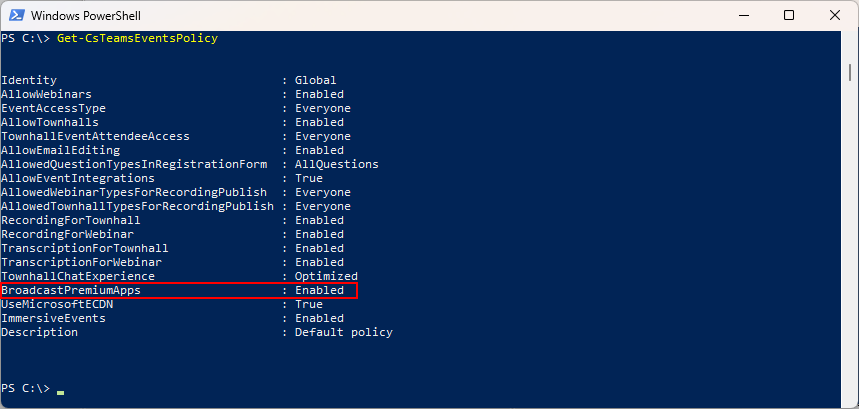Click the RecordingForWebinar property line

point(173,234)
